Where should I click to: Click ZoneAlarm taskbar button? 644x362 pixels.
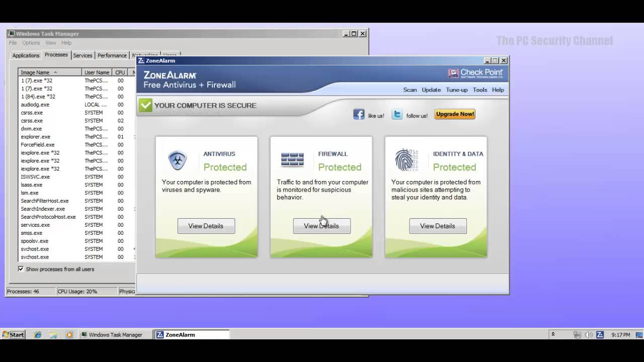click(192, 334)
